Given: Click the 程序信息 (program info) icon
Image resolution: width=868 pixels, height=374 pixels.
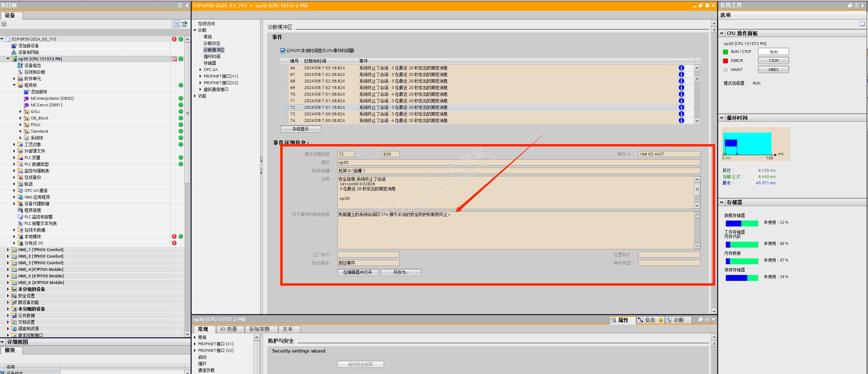Looking at the screenshot, I should [x=20, y=210].
